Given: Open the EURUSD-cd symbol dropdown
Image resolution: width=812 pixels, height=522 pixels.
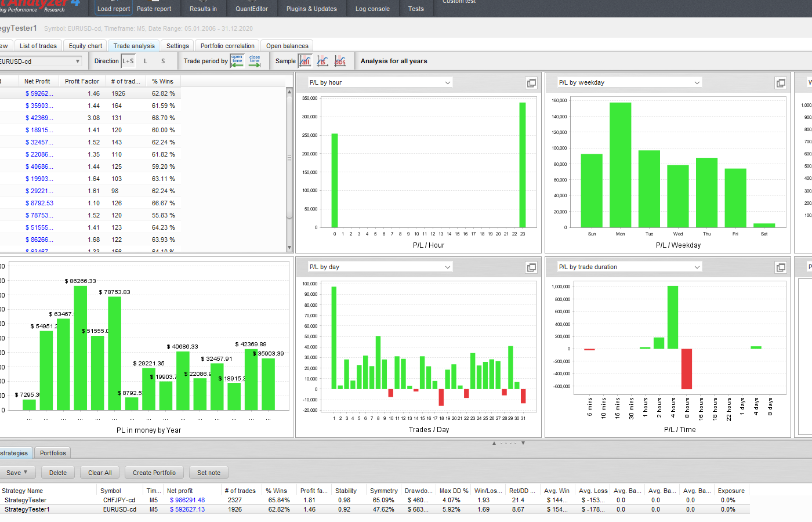Looking at the screenshot, I should (39, 61).
